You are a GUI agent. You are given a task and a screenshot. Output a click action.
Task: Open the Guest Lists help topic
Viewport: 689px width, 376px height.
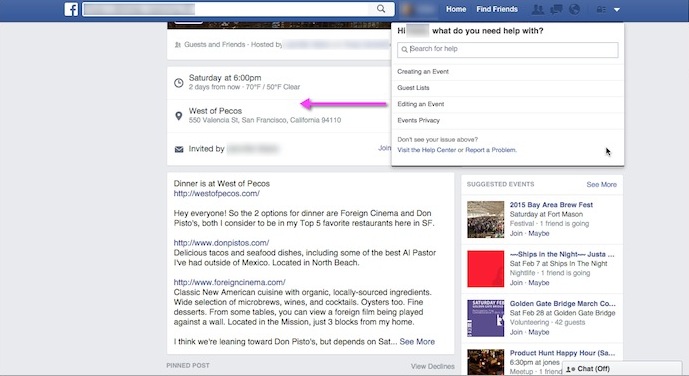tap(413, 88)
